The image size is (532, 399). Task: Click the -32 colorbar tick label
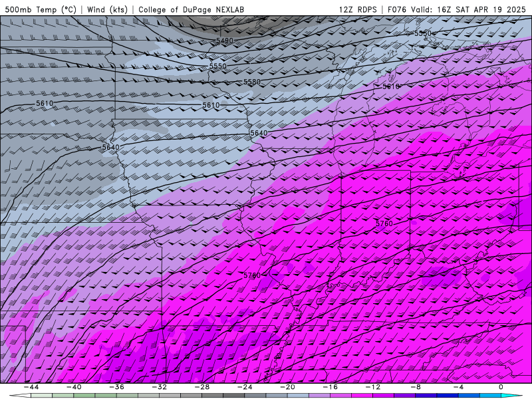[159, 387]
